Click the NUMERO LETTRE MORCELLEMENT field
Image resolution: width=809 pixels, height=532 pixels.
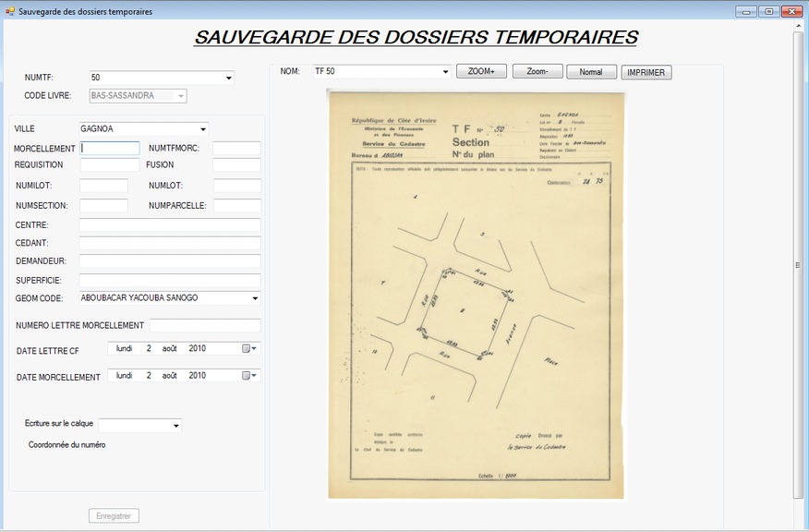(205, 325)
